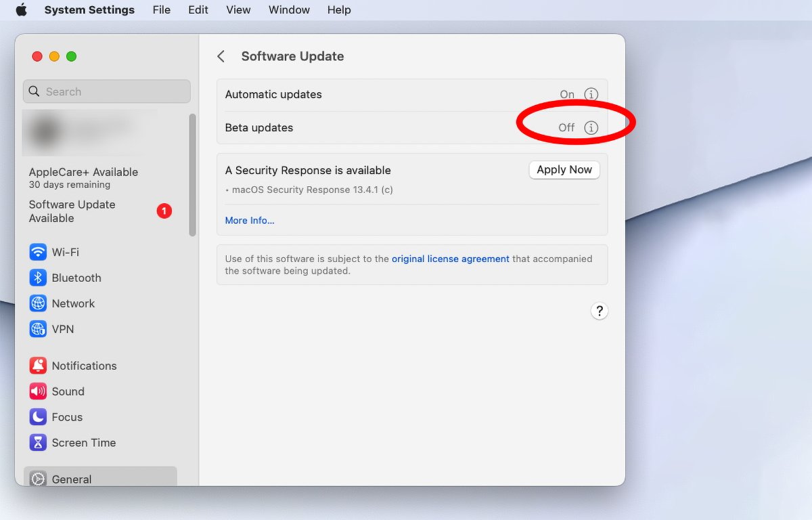Open Screen Time hourglass icon
The height and width of the screenshot is (520, 812).
tap(38, 443)
